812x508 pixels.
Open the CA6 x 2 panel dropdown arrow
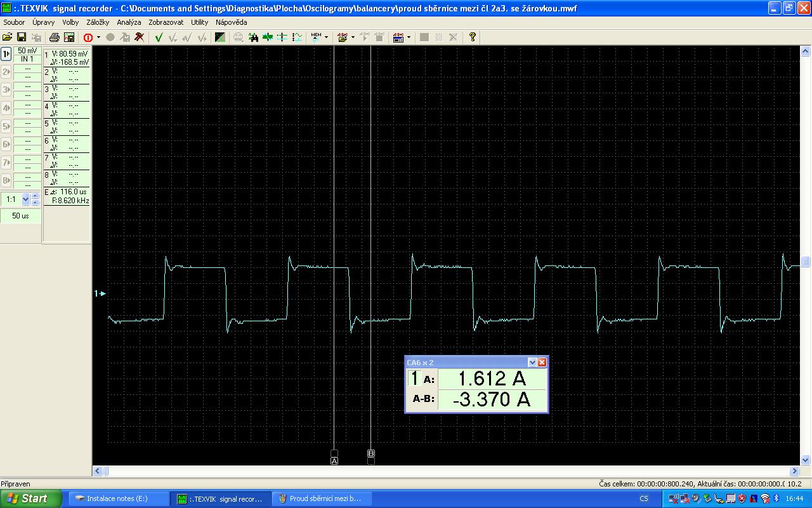pyautogui.click(x=532, y=363)
